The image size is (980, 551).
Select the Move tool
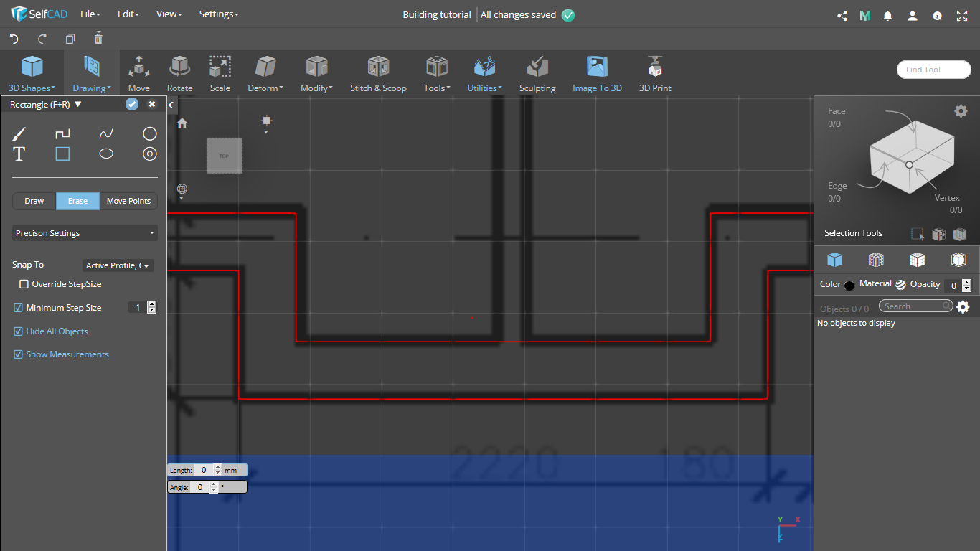click(139, 74)
